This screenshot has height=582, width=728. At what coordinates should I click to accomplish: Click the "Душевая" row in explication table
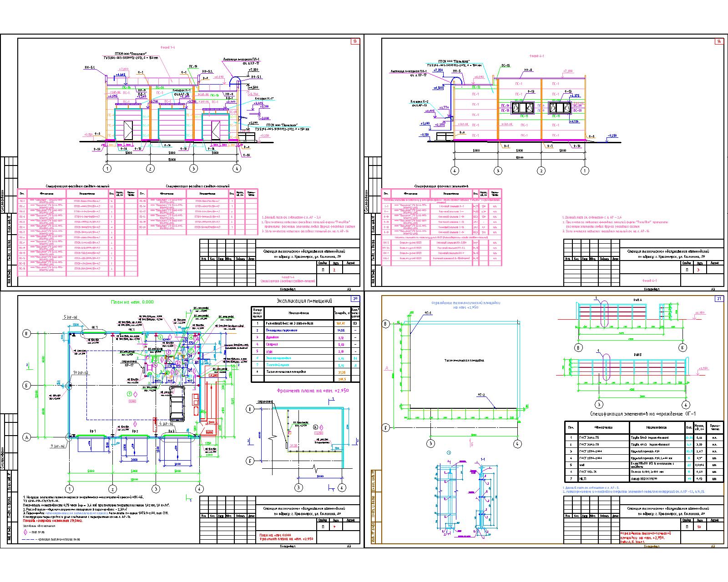pos(306,337)
